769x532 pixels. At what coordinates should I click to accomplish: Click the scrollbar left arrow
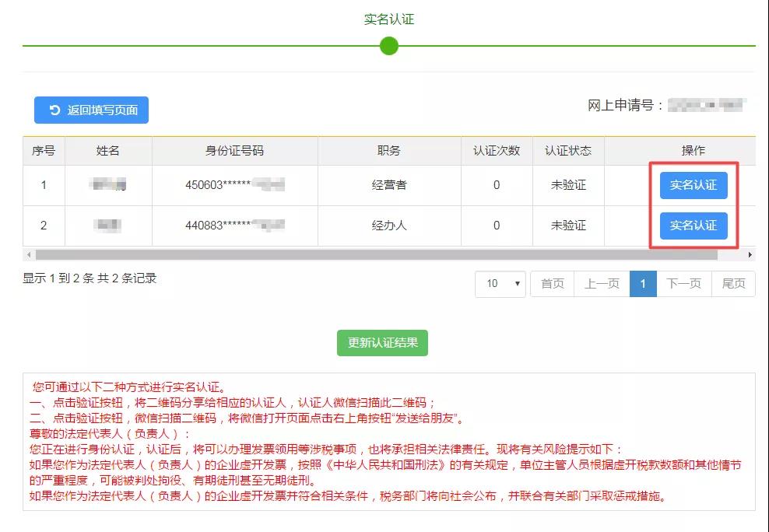[x=29, y=255]
